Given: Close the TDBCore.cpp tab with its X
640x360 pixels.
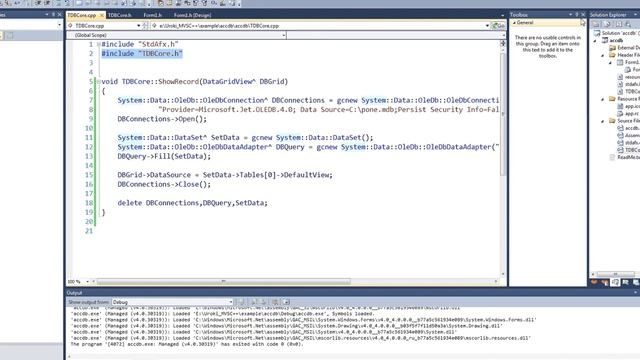Looking at the screenshot, I should coord(102,15).
